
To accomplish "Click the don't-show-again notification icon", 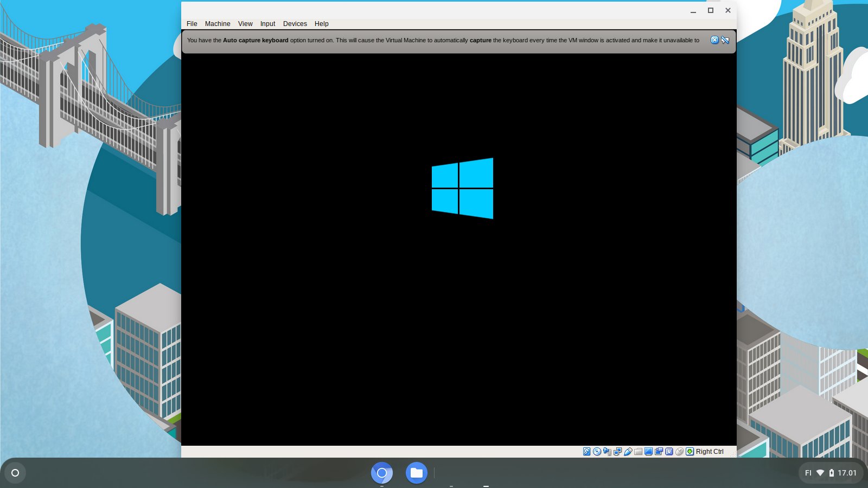I will [725, 40].
